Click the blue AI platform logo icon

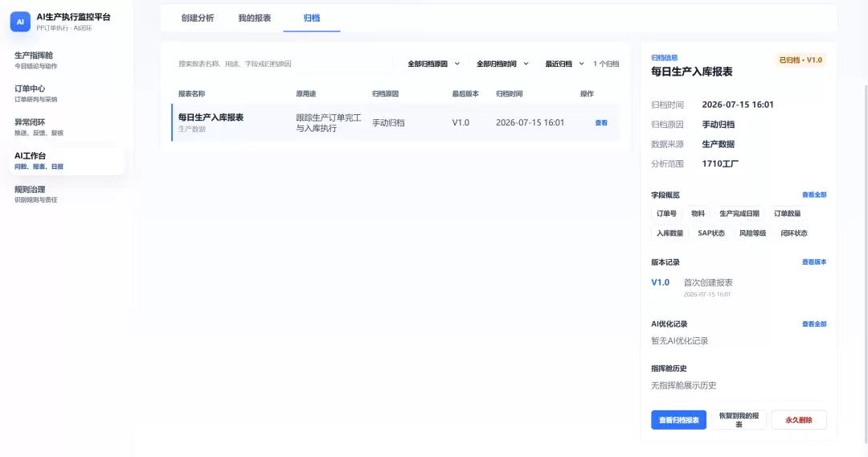(x=20, y=23)
